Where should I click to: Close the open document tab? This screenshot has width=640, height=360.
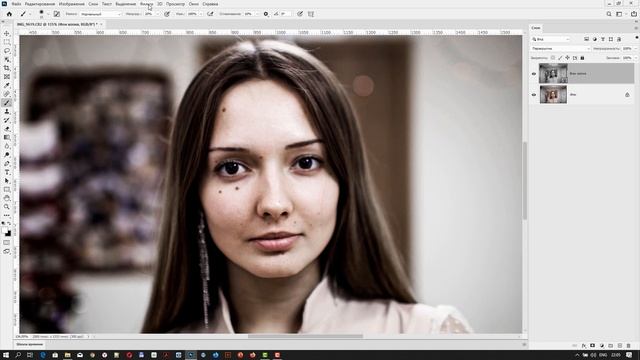coord(102,24)
